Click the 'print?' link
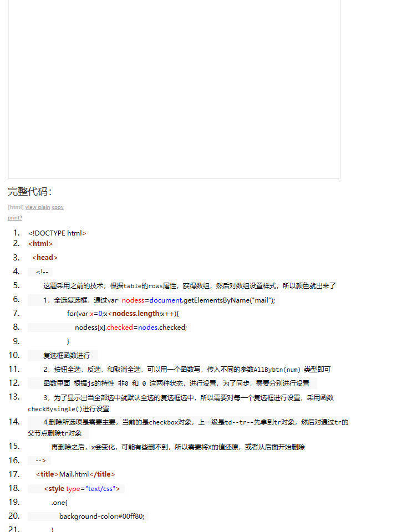The width and height of the screenshot is (397, 532). pyautogui.click(x=15, y=217)
